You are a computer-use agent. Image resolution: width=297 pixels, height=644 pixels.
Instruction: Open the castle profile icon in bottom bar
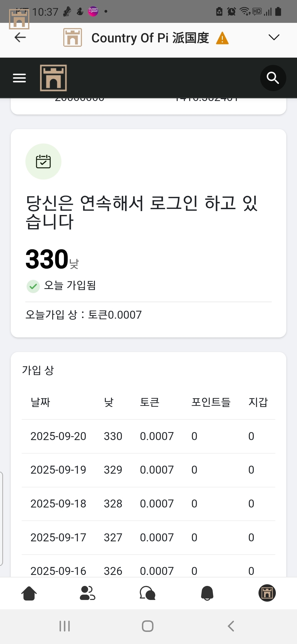pos(267,593)
